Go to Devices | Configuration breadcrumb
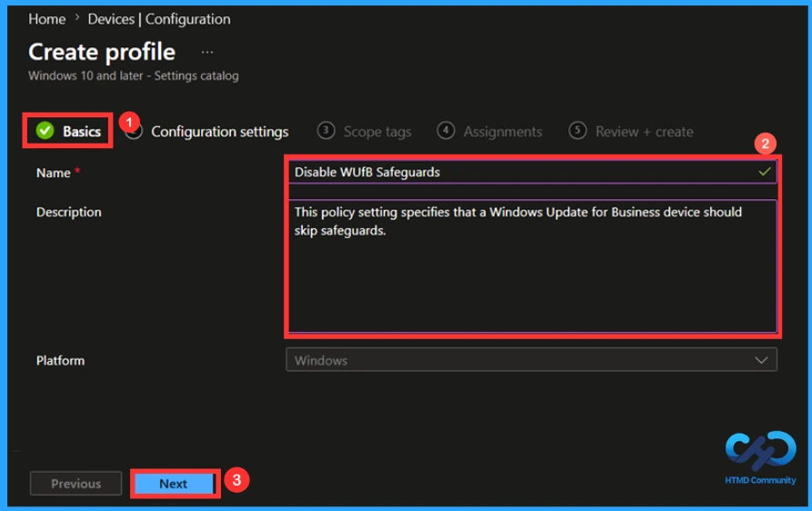Screen dimensions: 812x511 pos(159,19)
